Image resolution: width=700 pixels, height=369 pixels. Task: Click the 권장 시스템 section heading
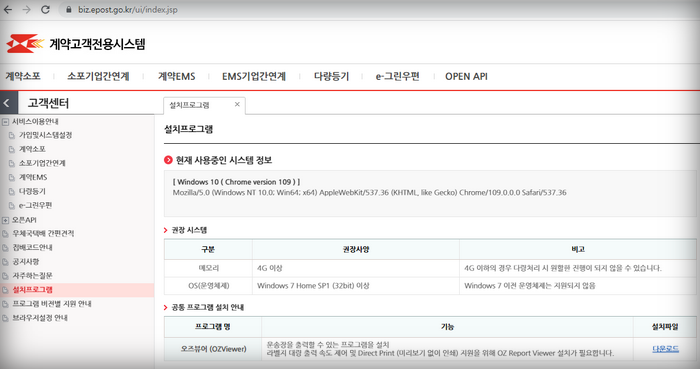(x=189, y=230)
